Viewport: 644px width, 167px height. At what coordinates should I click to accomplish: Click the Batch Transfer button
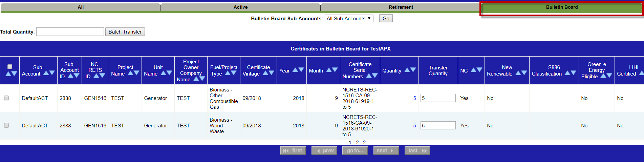125,32
